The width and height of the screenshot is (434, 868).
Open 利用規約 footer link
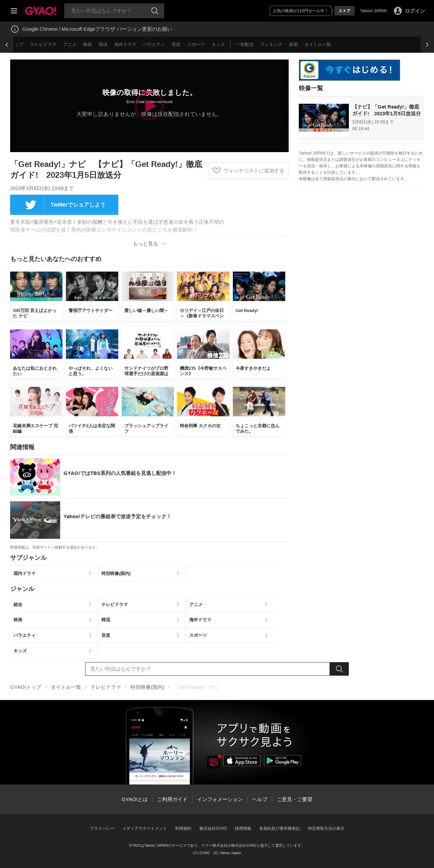[x=183, y=828]
